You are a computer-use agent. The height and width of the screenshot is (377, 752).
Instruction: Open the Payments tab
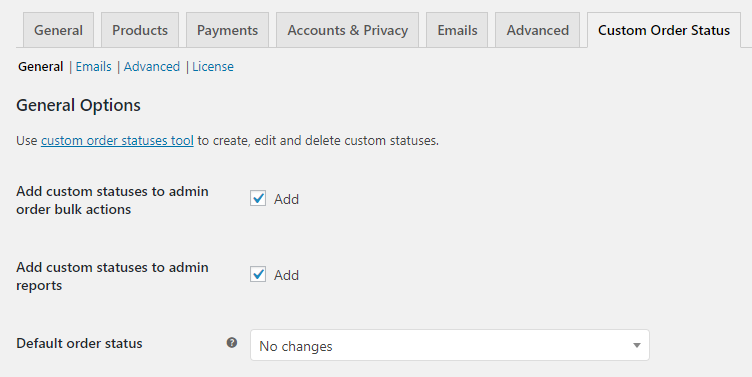tap(227, 30)
